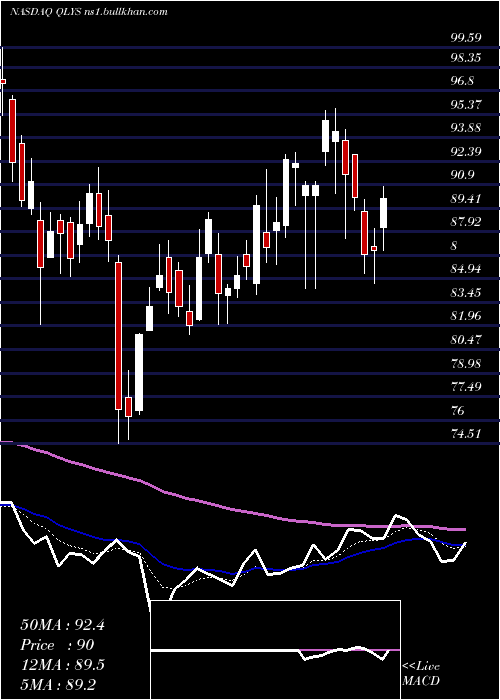
Task: Click the tall red candlestick falling to 76
Action: click(x=118, y=336)
